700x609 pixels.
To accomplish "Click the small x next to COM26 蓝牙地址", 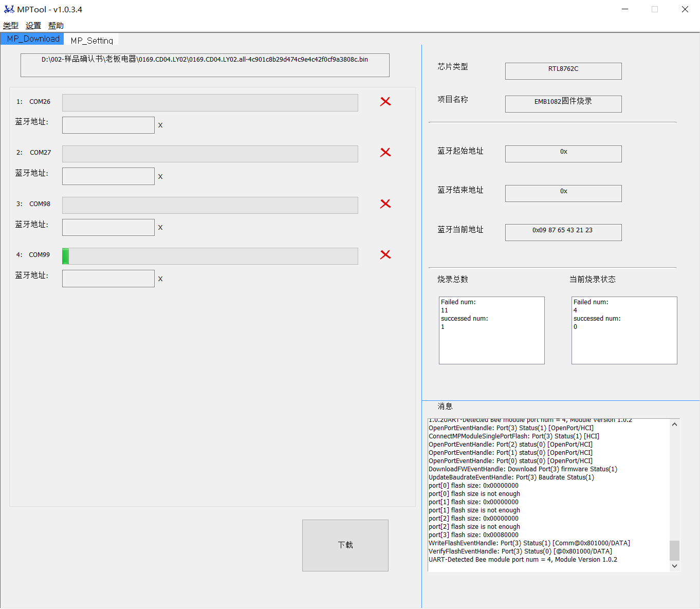I will point(160,125).
